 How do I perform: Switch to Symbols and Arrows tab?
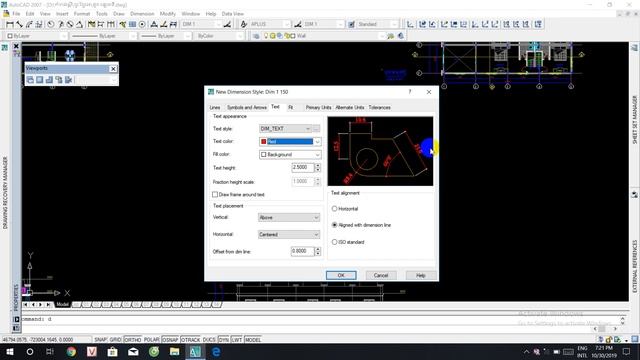(x=247, y=107)
